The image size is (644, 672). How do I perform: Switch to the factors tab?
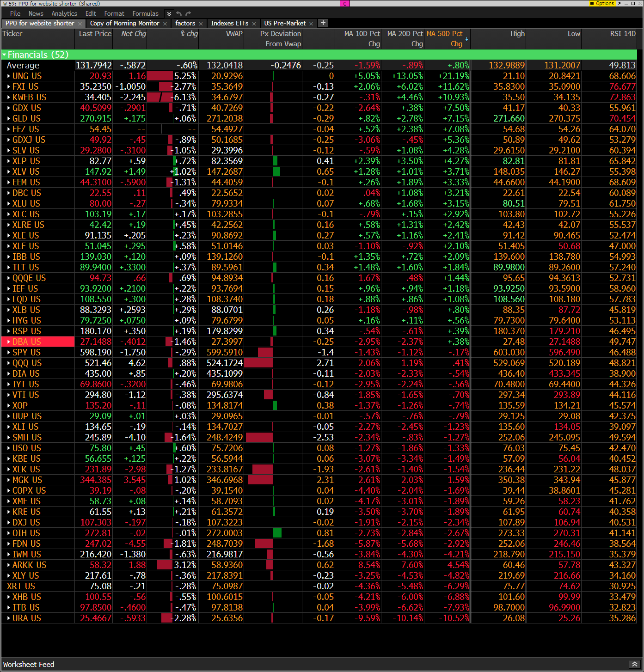(185, 23)
